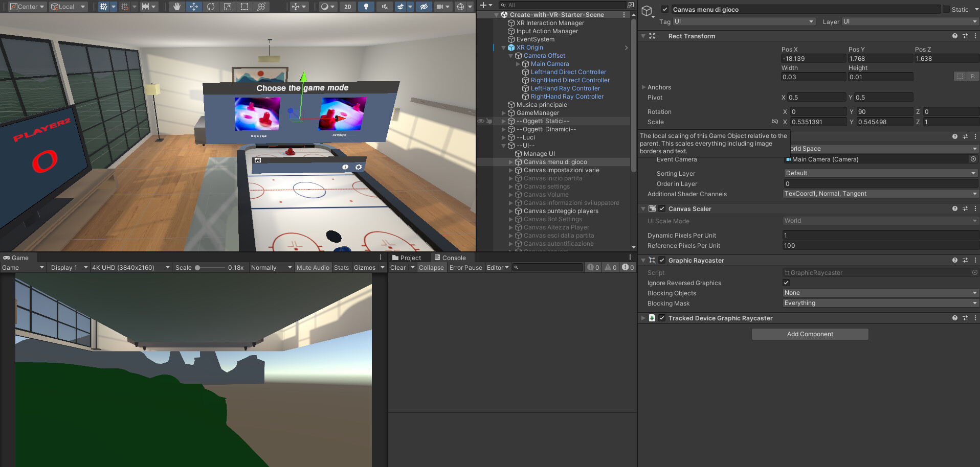Disable the Graphic Raycaster component checkbox

(x=662, y=260)
